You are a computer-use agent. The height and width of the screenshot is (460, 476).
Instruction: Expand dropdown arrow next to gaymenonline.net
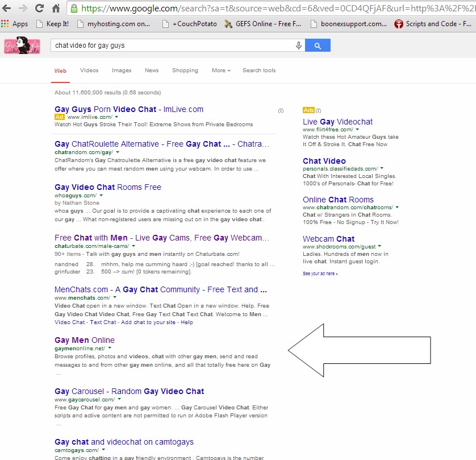point(110,348)
